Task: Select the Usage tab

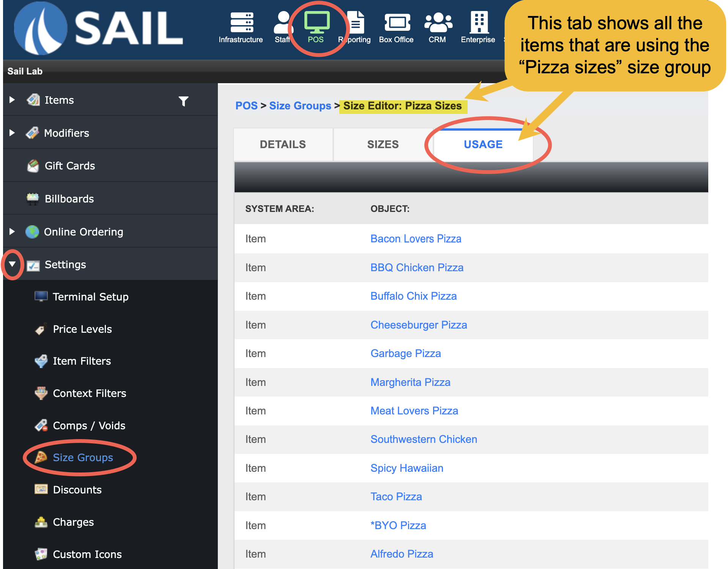Action: tap(483, 145)
